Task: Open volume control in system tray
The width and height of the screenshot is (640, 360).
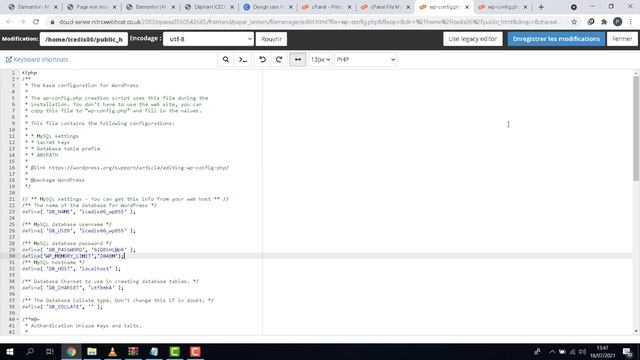Action: (582, 351)
